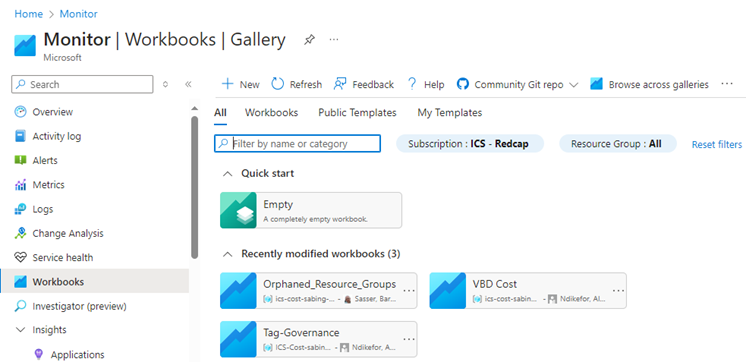The width and height of the screenshot is (746, 362).
Task: Click the Help button label
Action: (434, 85)
